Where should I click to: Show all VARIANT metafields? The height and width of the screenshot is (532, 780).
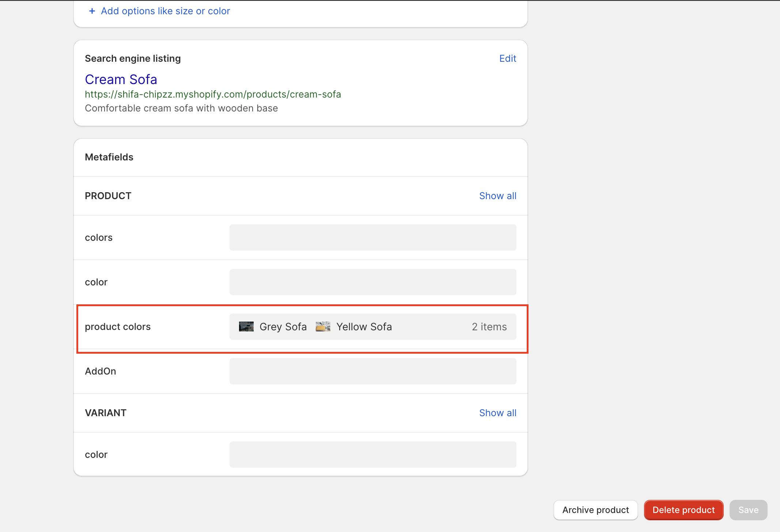[x=497, y=413]
